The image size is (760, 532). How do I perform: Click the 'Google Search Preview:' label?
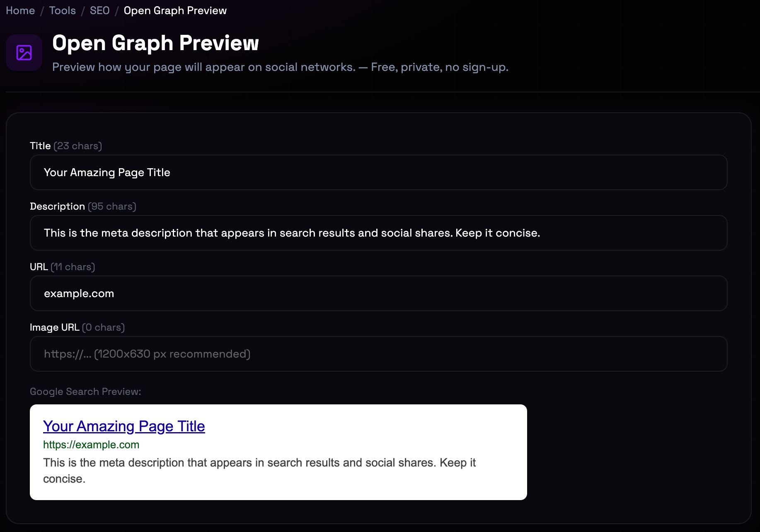(85, 392)
